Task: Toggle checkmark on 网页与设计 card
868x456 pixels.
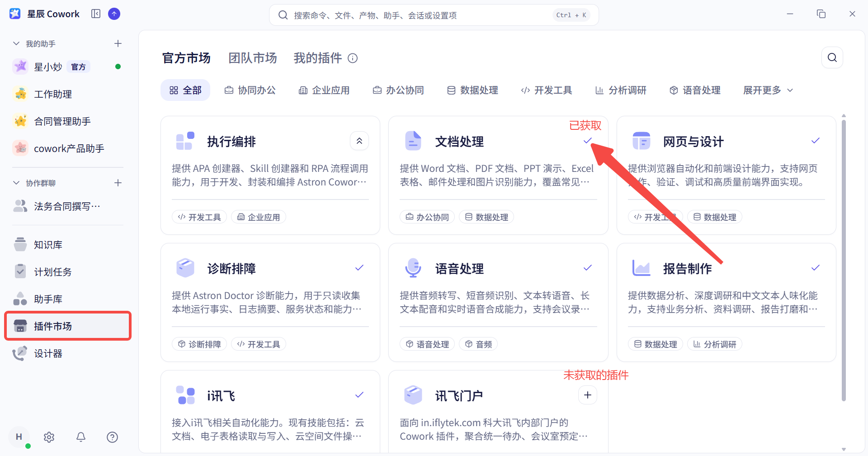Action: tap(815, 141)
